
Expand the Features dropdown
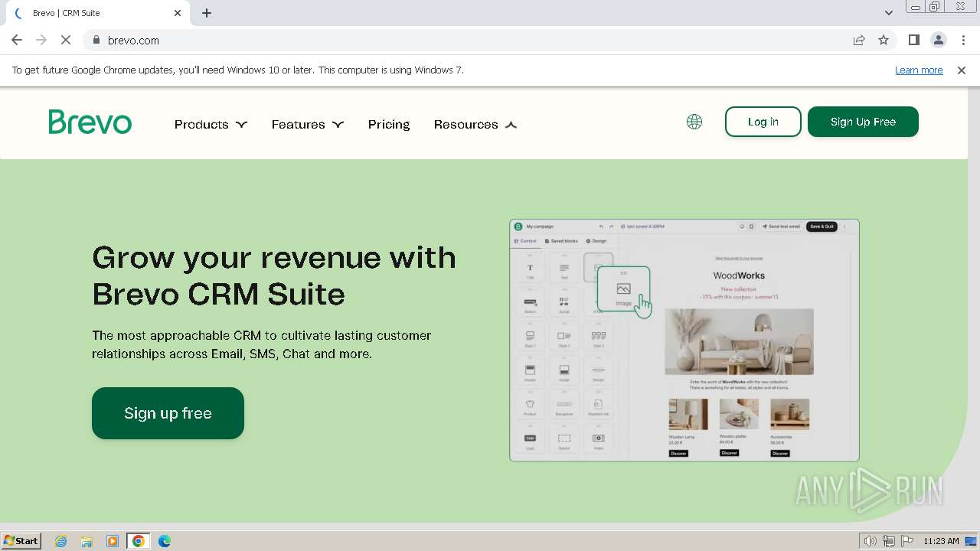click(x=308, y=124)
